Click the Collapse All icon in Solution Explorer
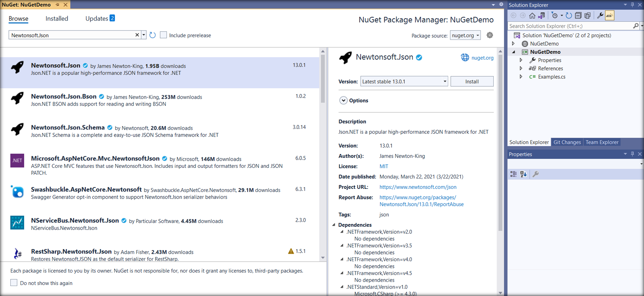The width and height of the screenshot is (644, 296). tap(578, 16)
